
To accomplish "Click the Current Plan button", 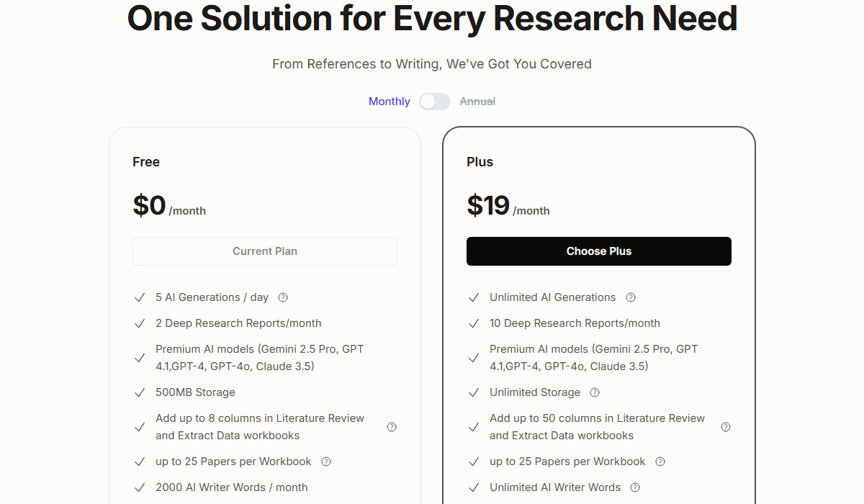I will pyautogui.click(x=265, y=251).
